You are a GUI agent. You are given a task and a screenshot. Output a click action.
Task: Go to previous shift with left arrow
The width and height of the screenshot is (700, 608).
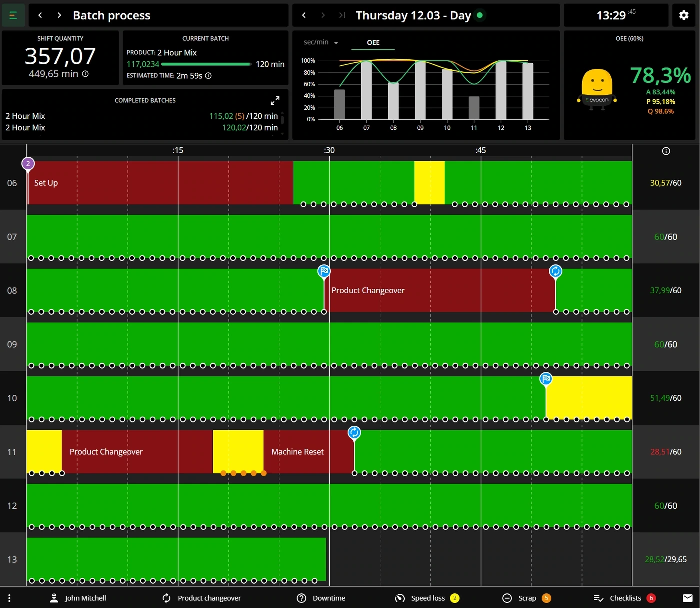click(304, 15)
